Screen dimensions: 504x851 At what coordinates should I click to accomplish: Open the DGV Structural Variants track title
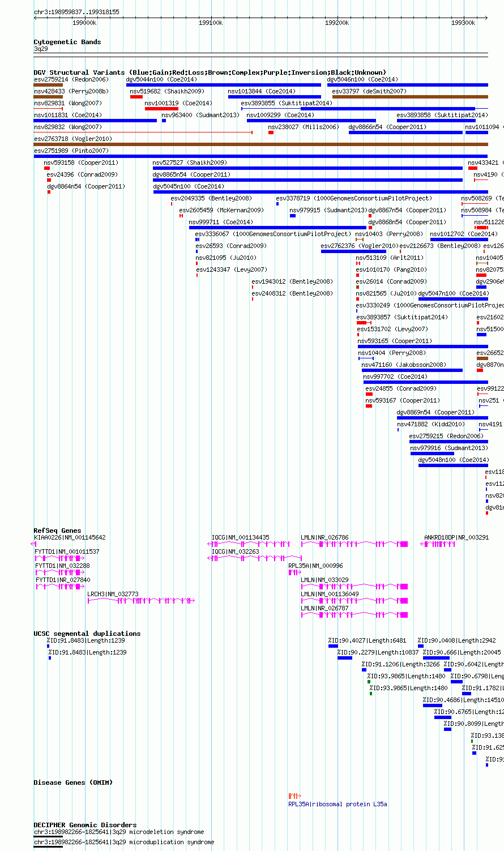pyautogui.click(x=210, y=72)
